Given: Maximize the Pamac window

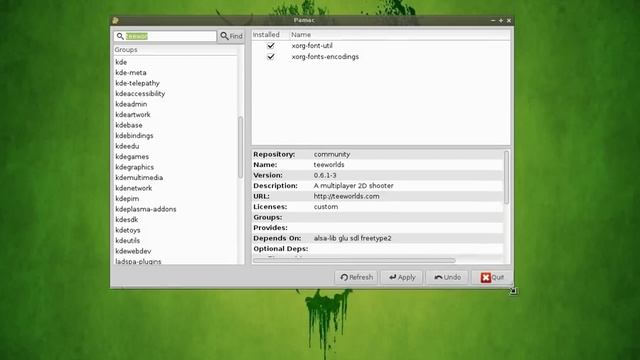Looking at the screenshot, I should point(501,20).
